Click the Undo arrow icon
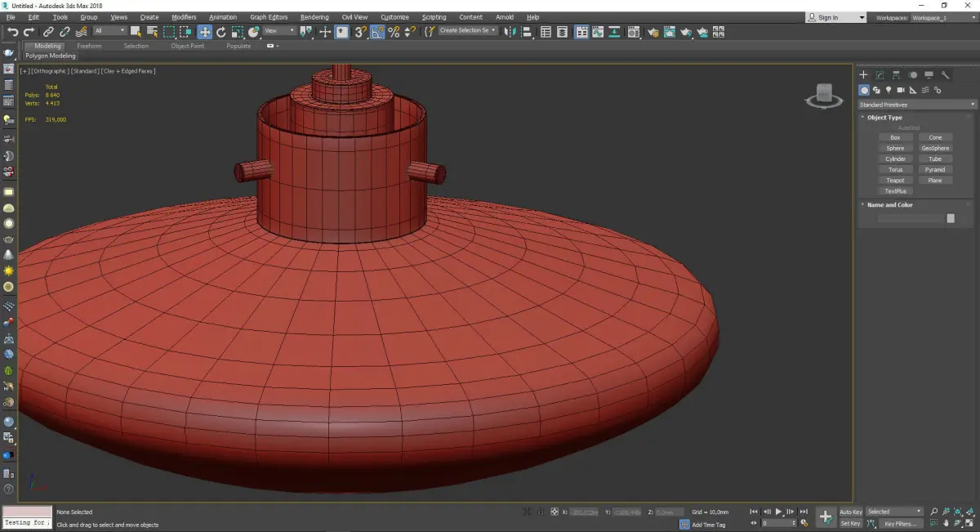The image size is (980, 532). click(x=12, y=32)
